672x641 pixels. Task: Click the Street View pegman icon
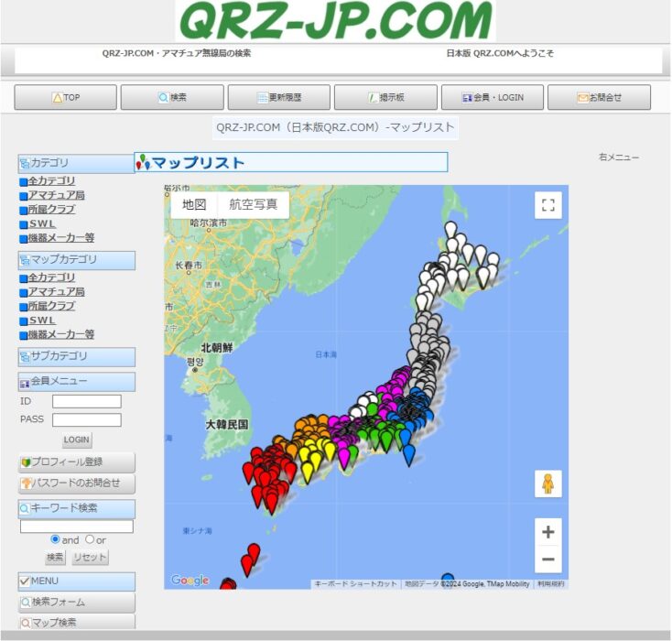[547, 483]
